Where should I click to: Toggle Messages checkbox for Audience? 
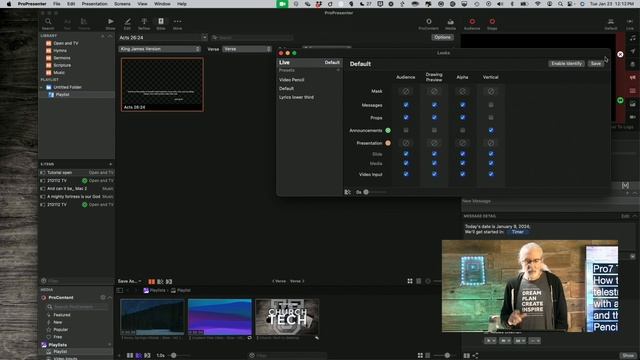coord(406,105)
